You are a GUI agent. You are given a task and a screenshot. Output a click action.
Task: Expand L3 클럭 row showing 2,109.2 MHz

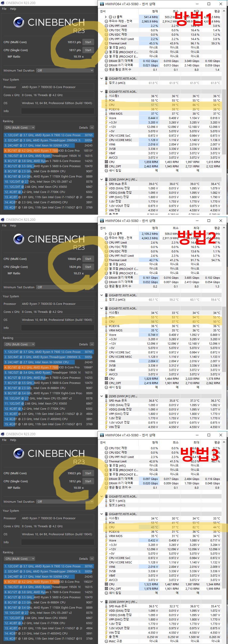pyautogui.click(x=106, y=234)
